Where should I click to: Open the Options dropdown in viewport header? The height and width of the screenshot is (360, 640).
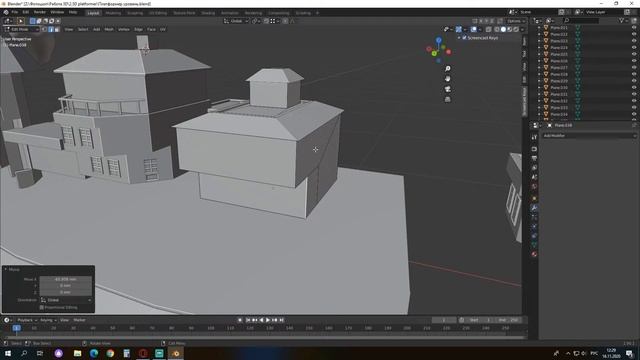tap(516, 21)
